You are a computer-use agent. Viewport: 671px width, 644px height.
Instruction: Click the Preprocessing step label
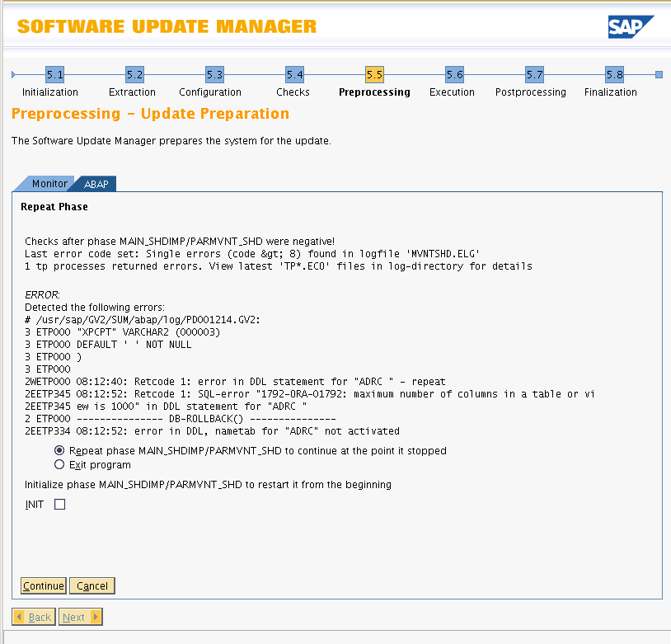(x=374, y=92)
